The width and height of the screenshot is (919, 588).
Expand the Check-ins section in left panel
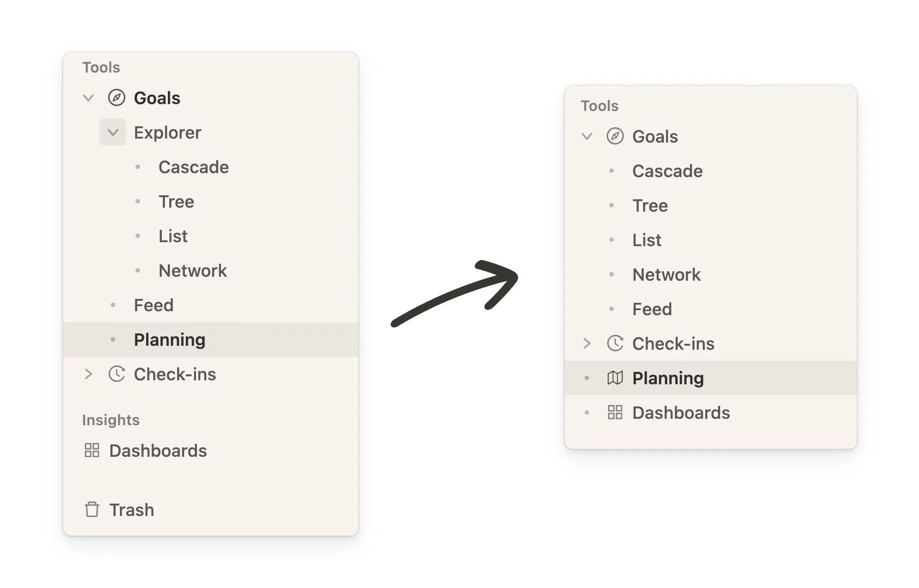click(89, 374)
